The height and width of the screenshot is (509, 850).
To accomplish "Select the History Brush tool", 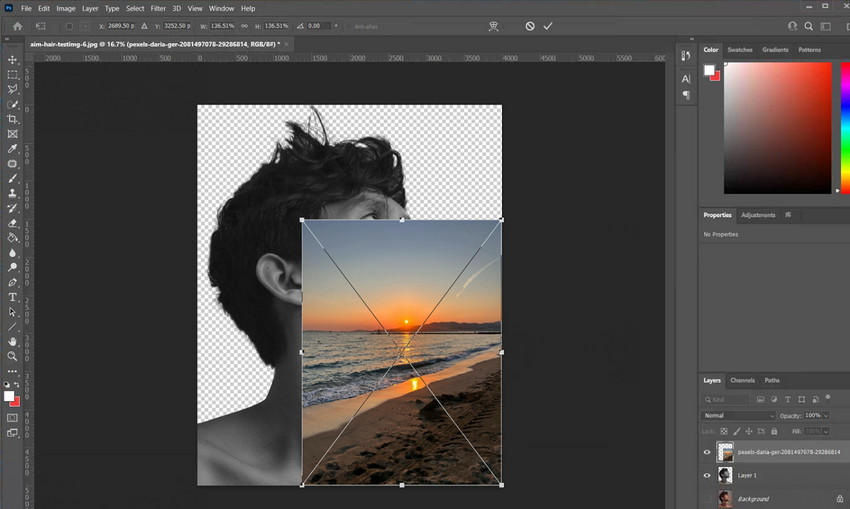I will pos(12,208).
